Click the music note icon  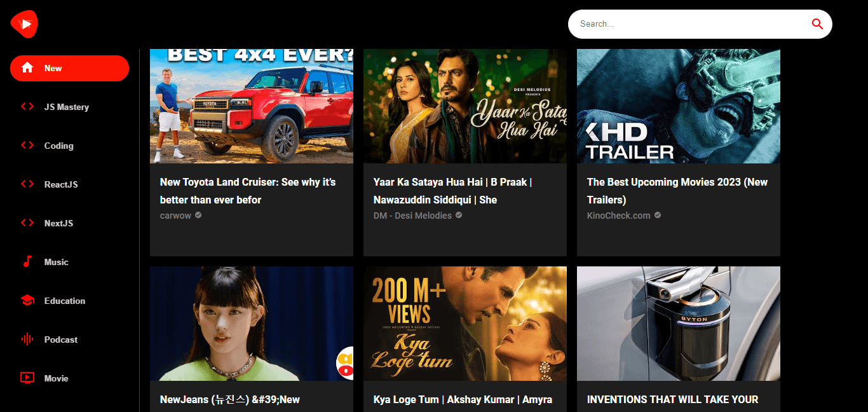(27, 262)
